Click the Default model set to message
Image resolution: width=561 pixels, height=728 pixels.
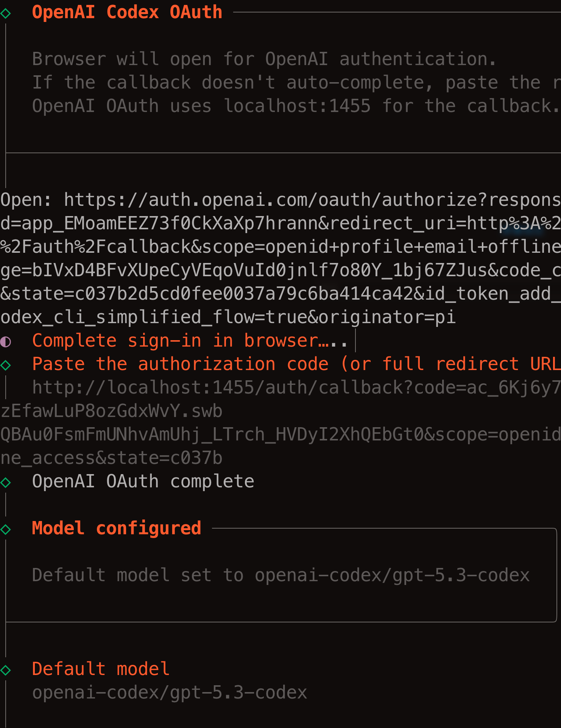tap(280, 576)
